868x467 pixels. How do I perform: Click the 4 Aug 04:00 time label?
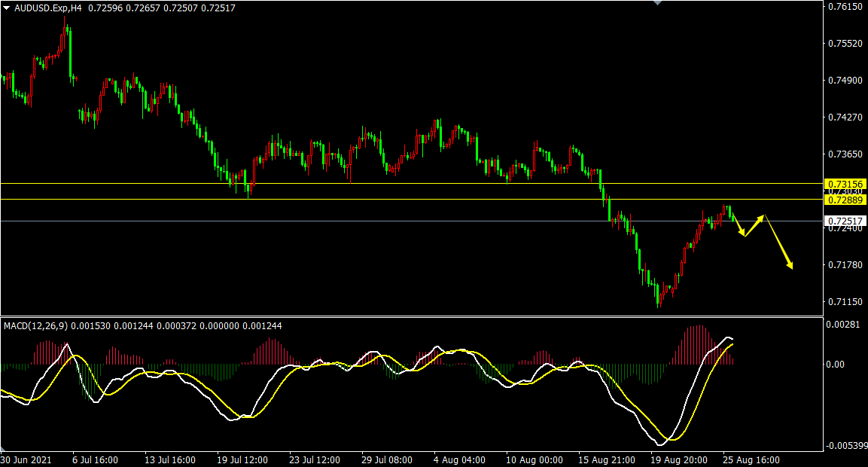(x=459, y=459)
